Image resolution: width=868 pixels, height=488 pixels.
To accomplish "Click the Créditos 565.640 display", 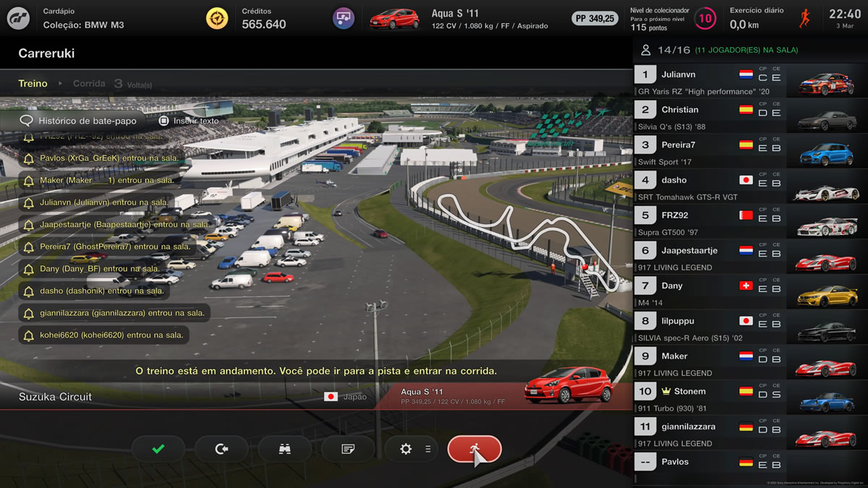I will point(263,19).
